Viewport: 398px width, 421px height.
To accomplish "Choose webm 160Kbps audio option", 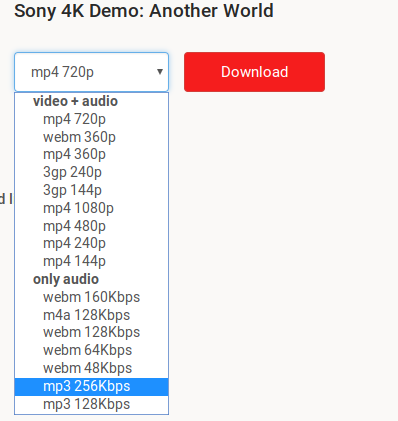I will pos(91,297).
